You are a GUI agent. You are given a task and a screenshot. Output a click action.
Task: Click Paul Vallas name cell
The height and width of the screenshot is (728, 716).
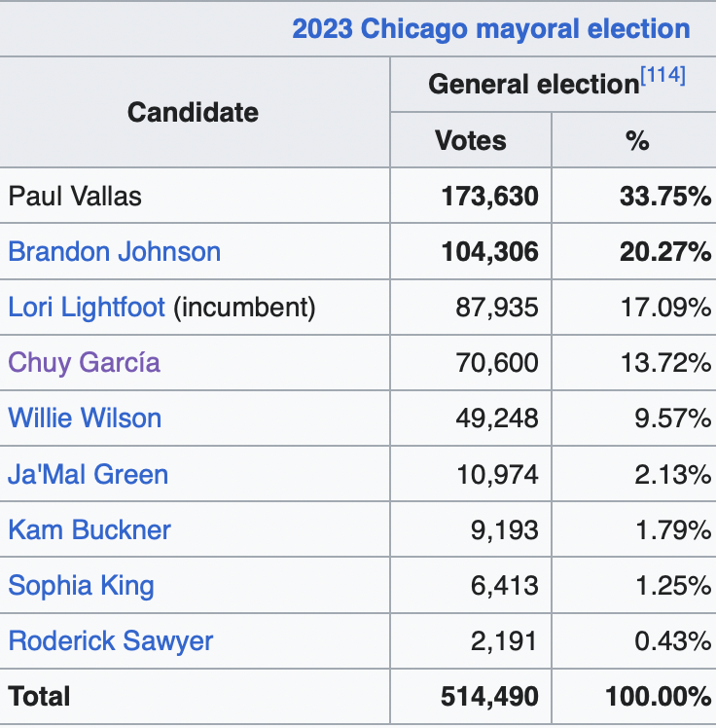pos(75,196)
